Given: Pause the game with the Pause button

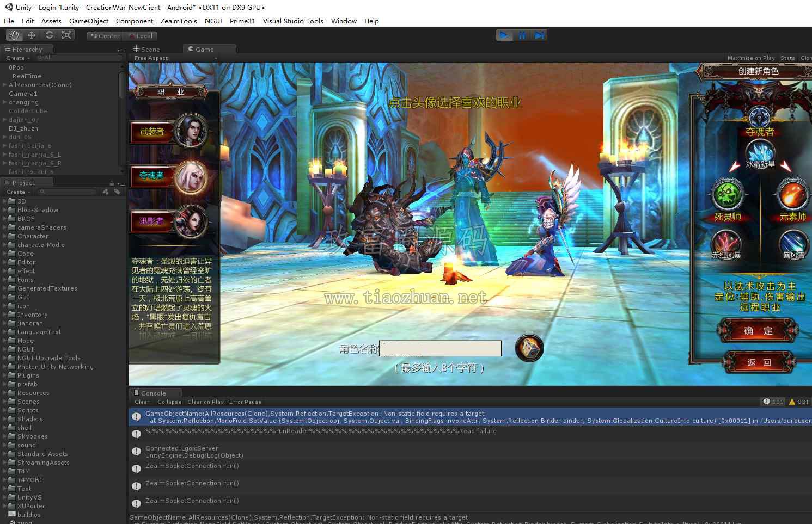Looking at the screenshot, I should (522, 35).
